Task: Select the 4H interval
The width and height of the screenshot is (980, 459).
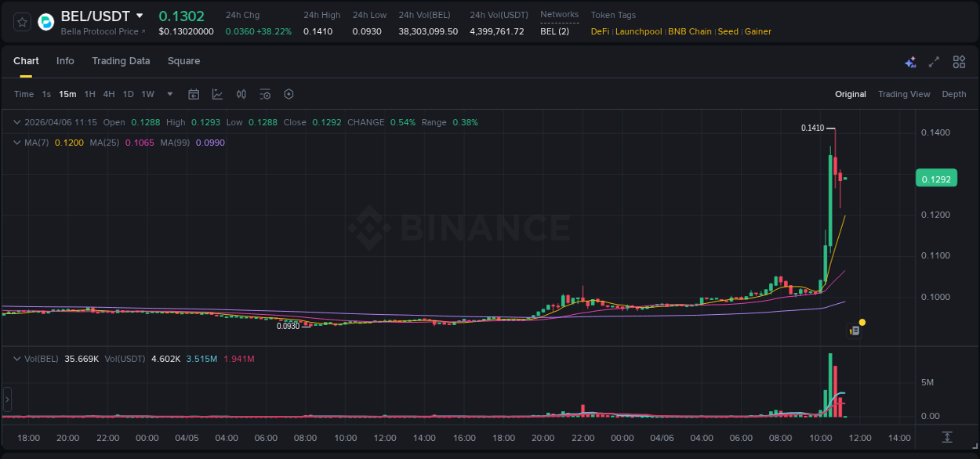Action: pyautogui.click(x=109, y=94)
